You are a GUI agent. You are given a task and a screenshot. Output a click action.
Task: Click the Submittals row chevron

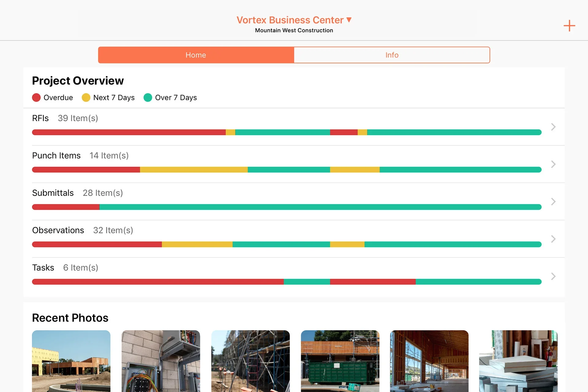pyautogui.click(x=553, y=202)
